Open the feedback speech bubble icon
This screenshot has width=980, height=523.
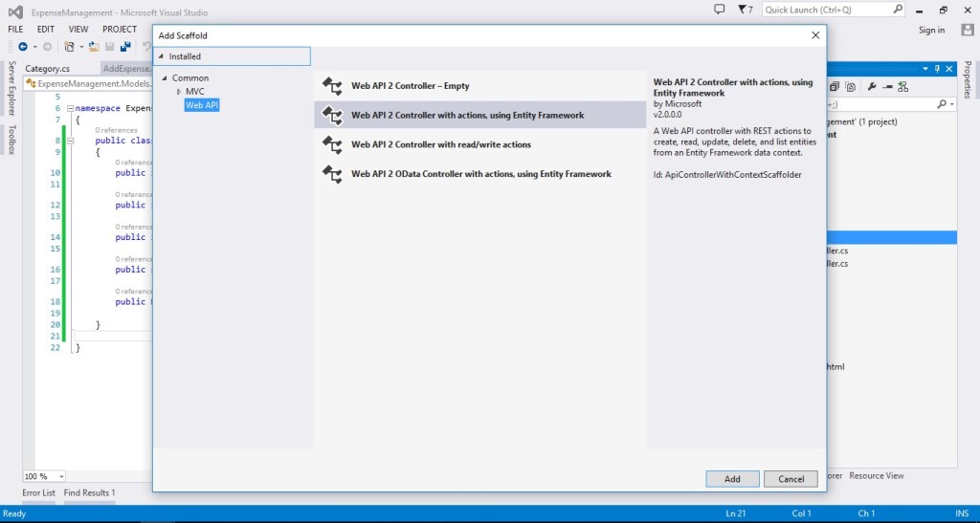pyautogui.click(x=720, y=10)
